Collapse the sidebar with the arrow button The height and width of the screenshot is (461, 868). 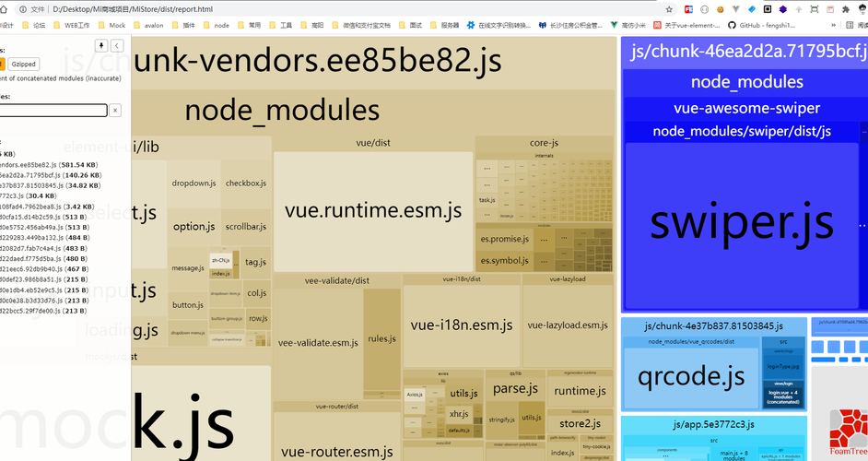click(x=117, y=45)
